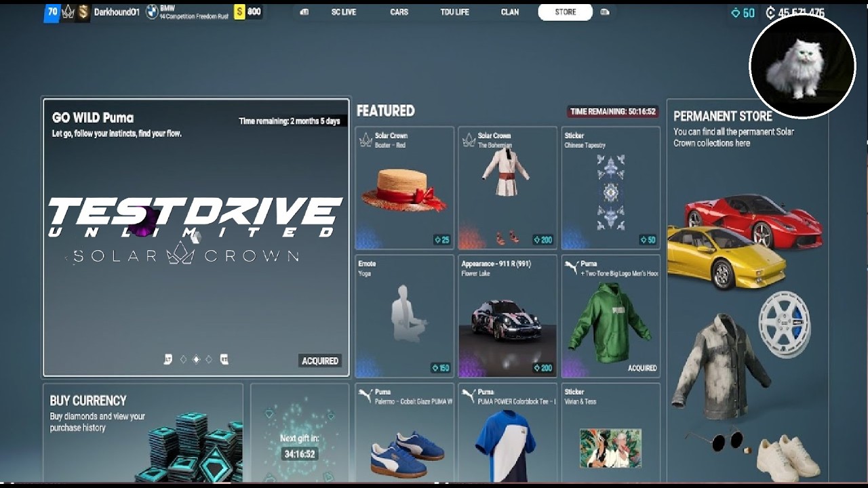
Task: Click 'Let go, follow your instincts' tagline
Action: pos(117,134)
